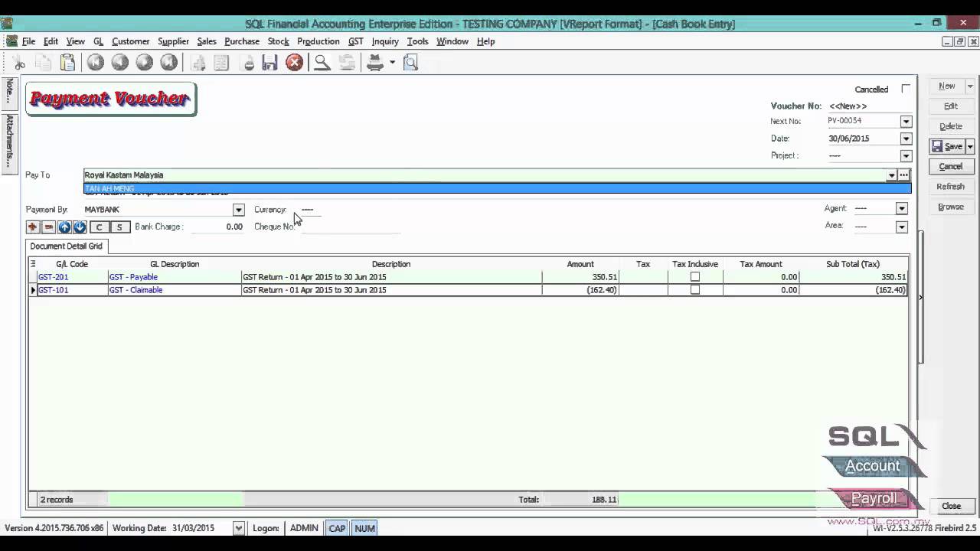Click the Browse button
The image size is (980, 551).
(951, 207)
